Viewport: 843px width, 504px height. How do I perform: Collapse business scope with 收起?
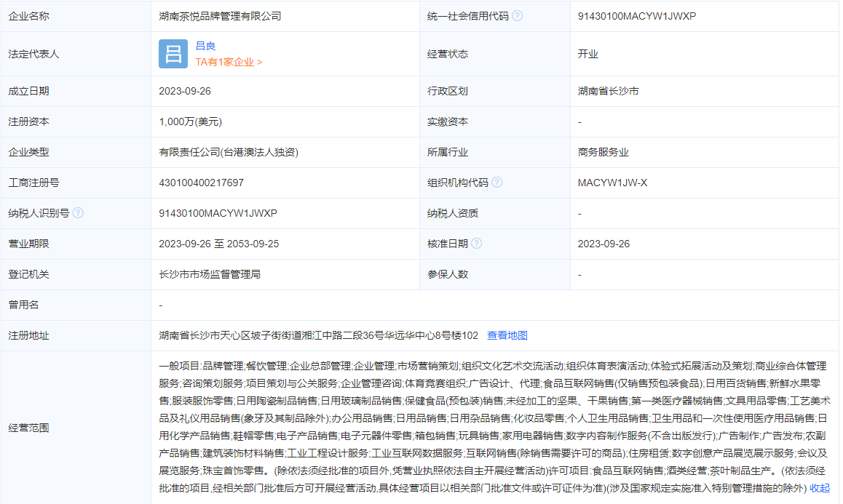pyautogui.click(x=820, y=488)
